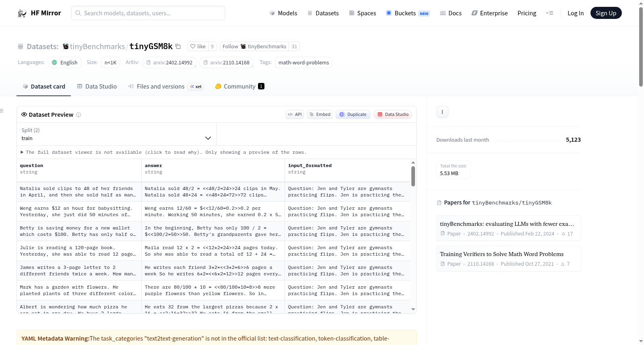The width and height of the screenshot is (644, 345).
Task: Click the left edge sidebar toggle icon
Action: point(2,111)
